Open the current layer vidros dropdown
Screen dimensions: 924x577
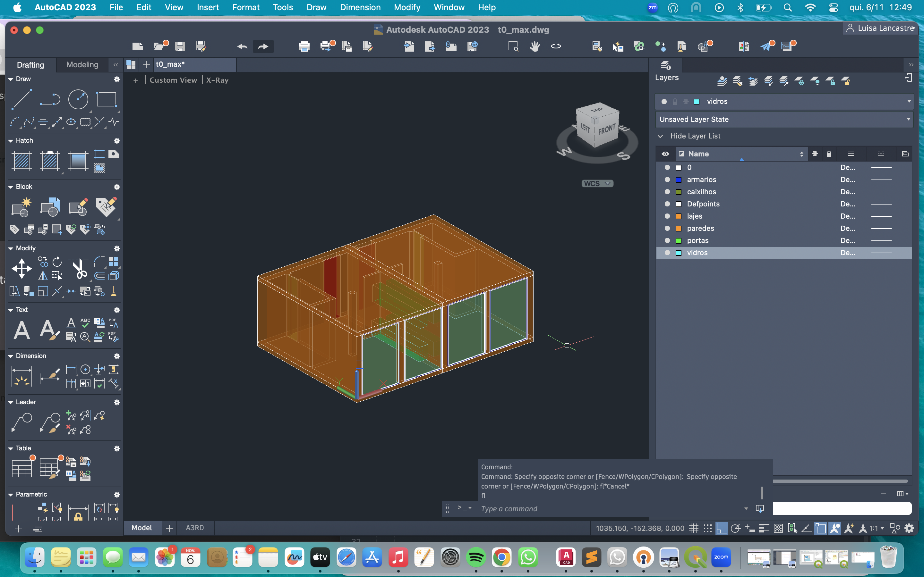(909, 102)
